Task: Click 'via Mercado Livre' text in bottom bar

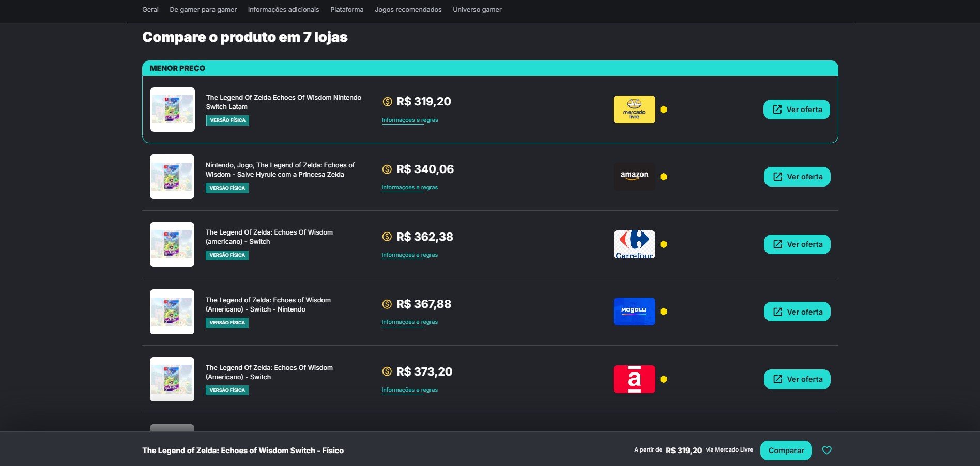Action: click(729, 450)
